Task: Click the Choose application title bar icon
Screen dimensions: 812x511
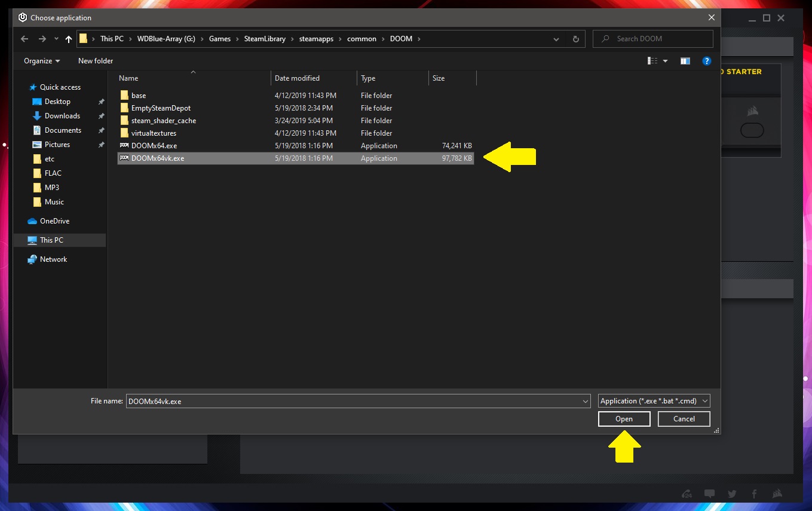Action: (x=23, y=17)
